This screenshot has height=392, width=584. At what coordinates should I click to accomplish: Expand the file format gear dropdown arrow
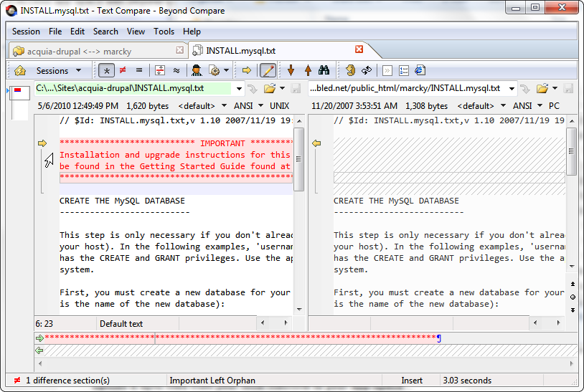point(226,70)
